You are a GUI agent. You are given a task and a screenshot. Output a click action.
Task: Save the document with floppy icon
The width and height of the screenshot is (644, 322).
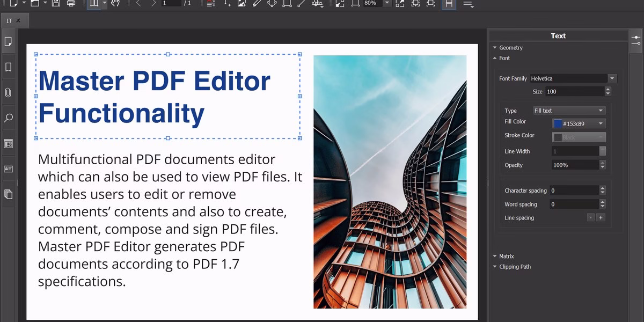tap(56, 3)
